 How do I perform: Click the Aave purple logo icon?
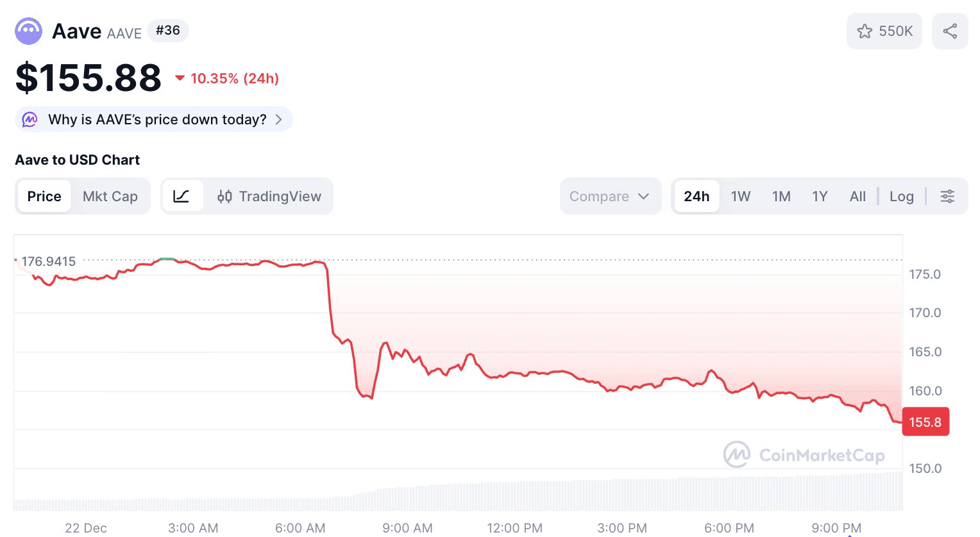point(29,31)
